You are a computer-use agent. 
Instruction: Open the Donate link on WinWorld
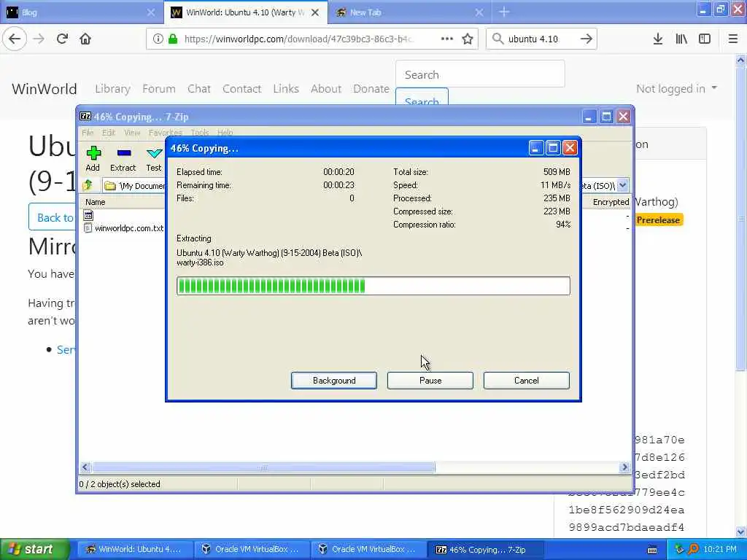click(x=371, y=89)
